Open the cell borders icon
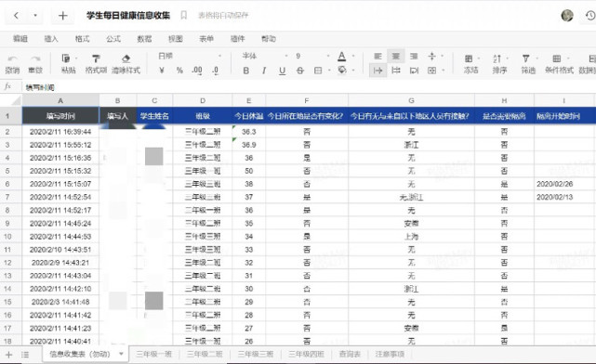 (x=318, y=71)
